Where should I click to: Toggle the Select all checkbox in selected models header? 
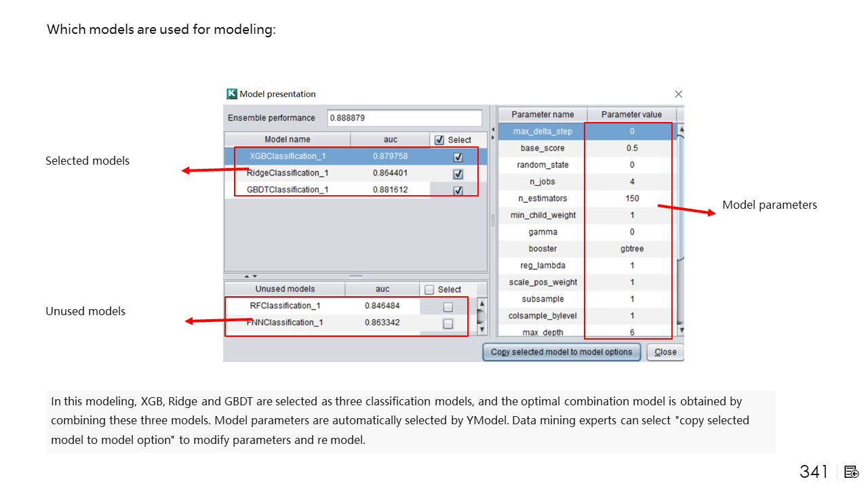click(439, 140)
